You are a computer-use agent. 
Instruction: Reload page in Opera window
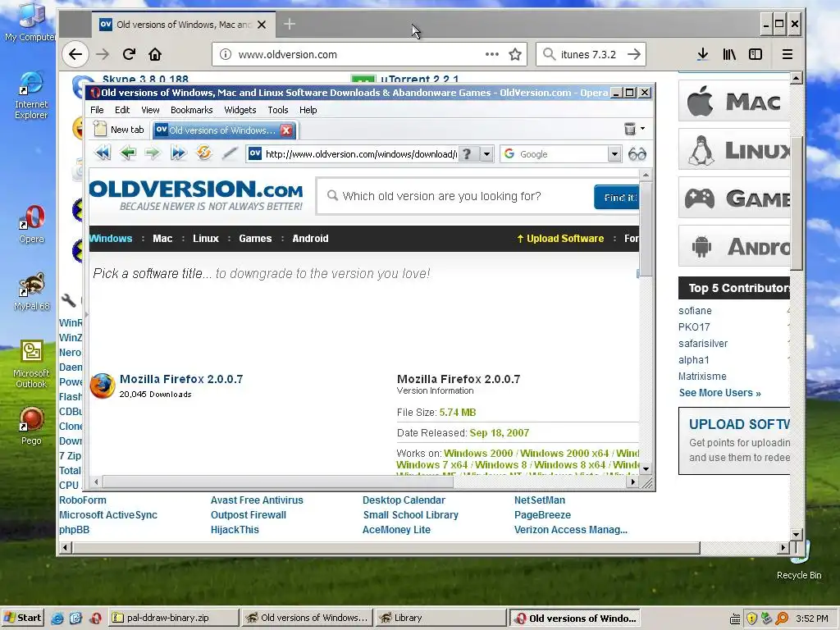[203, 153]
